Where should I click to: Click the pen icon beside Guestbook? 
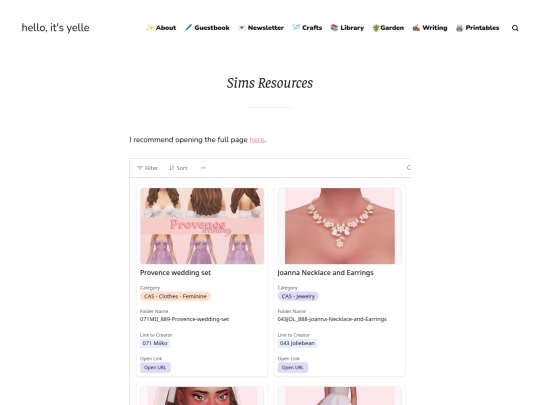tap(188, 28)
